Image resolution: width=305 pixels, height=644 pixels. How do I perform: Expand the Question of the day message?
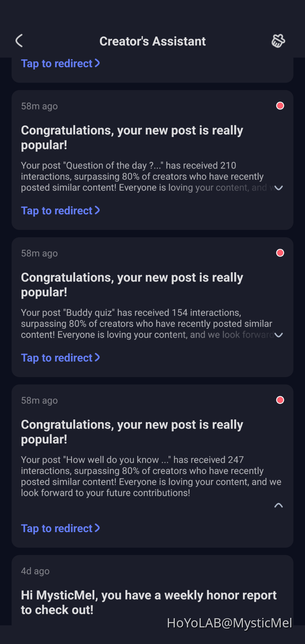point(279,188)
